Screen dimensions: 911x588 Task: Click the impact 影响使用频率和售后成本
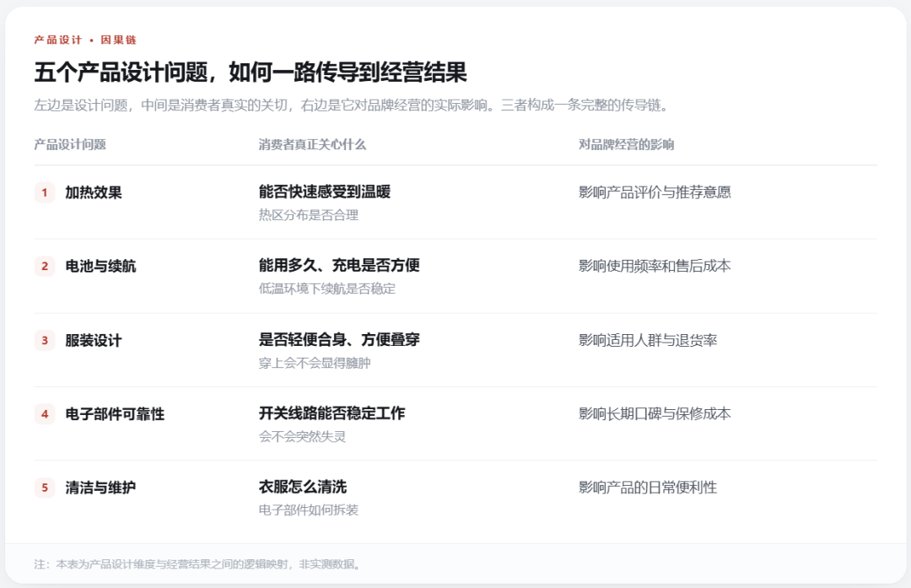pyautogui.click(x=655, y=266)
